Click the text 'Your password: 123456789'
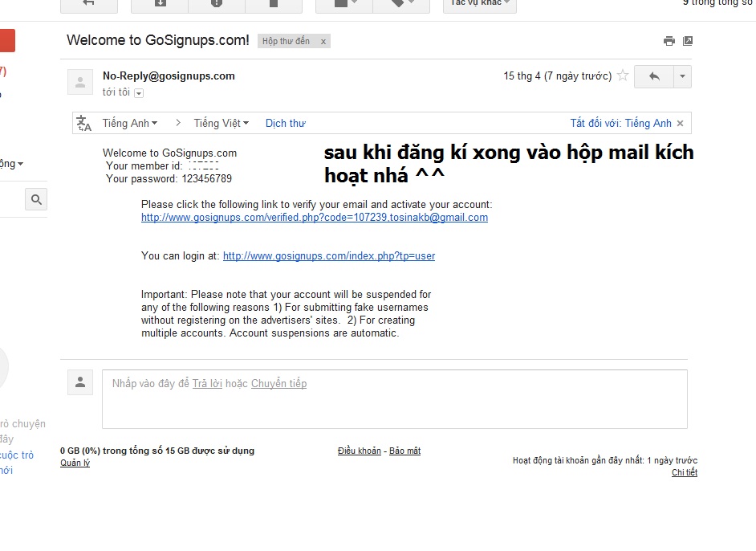Viewport: 756px width, 551px height. coord(169,179)
